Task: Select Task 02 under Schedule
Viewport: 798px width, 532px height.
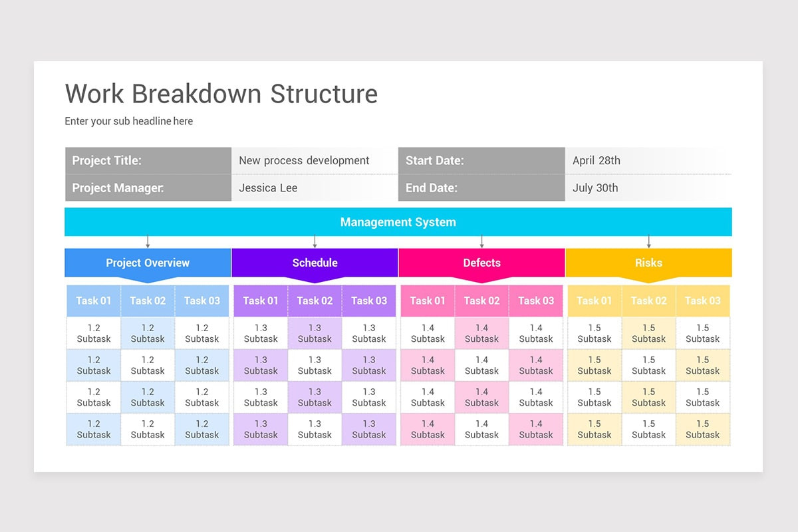Action: point(315,301)
